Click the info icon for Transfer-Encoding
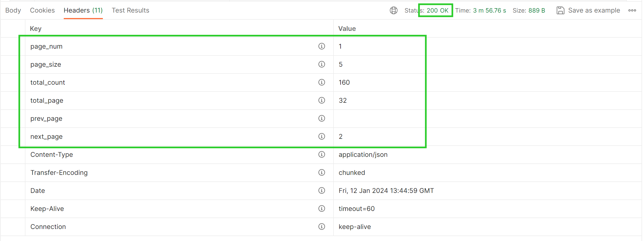 321,172
